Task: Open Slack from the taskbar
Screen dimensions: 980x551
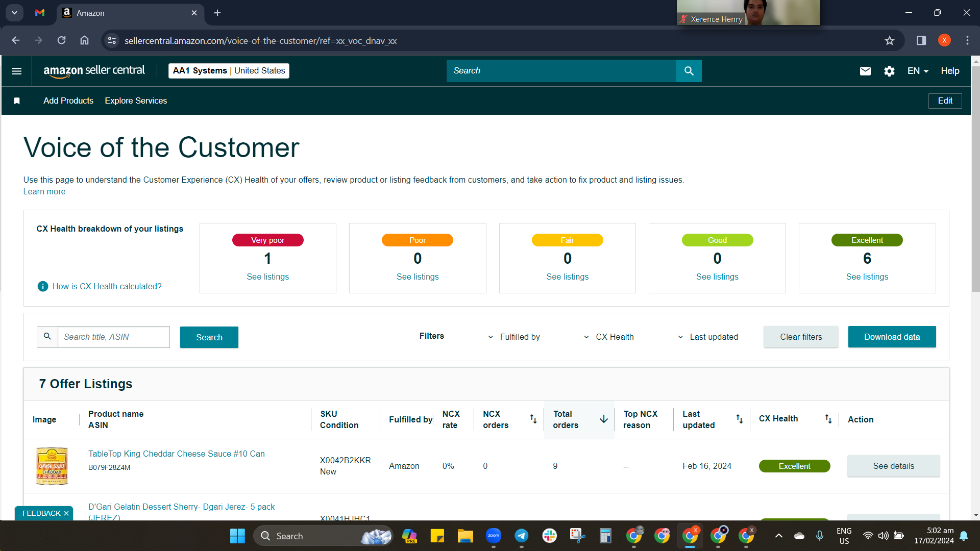Action: point(549,536)
